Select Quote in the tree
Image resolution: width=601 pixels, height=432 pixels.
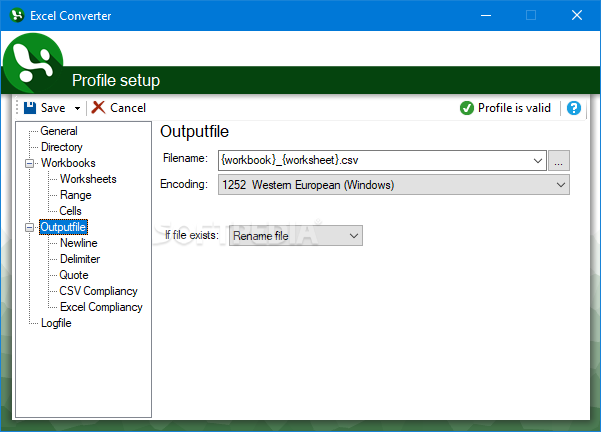(74, 275)
